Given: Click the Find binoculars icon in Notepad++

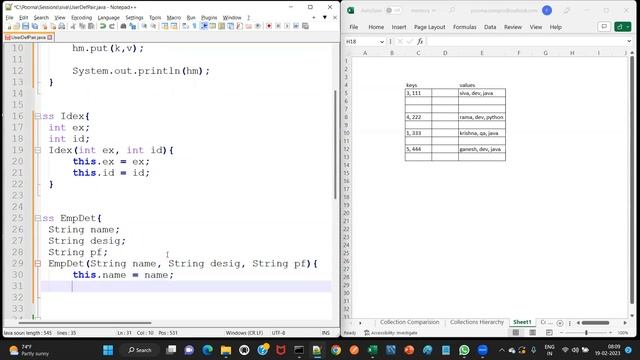Looking at the screenshot, I should click(123, 26).
